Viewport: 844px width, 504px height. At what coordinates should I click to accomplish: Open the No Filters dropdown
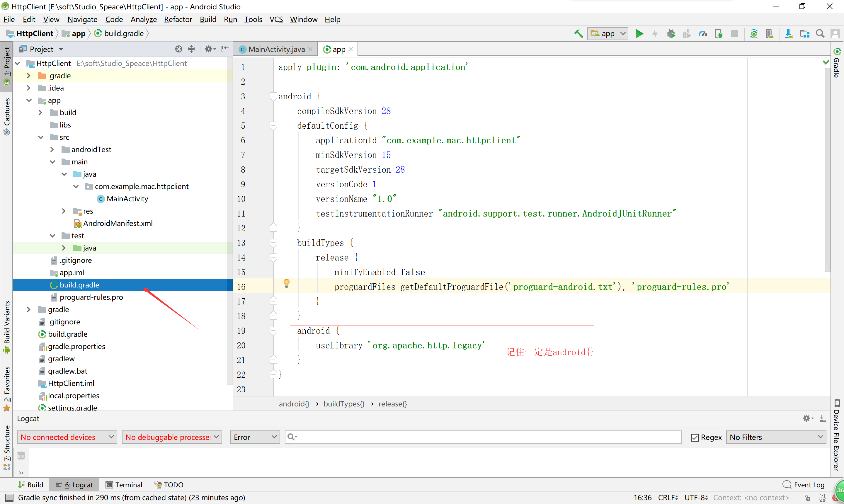tap(776, 437)
